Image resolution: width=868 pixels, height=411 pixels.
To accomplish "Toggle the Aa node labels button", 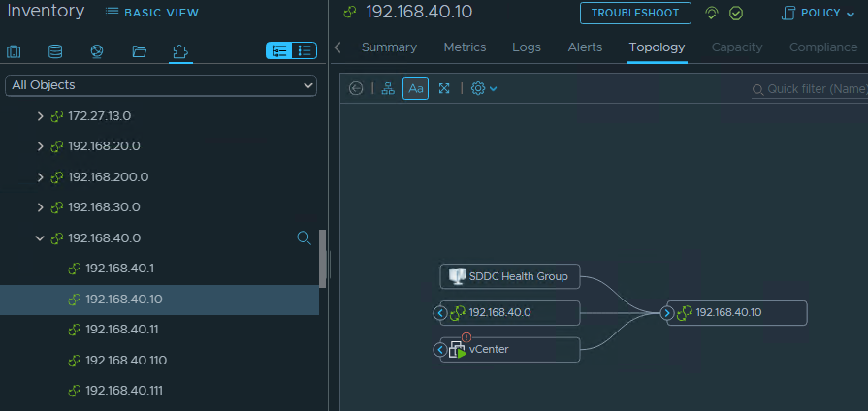I will 416,88.
